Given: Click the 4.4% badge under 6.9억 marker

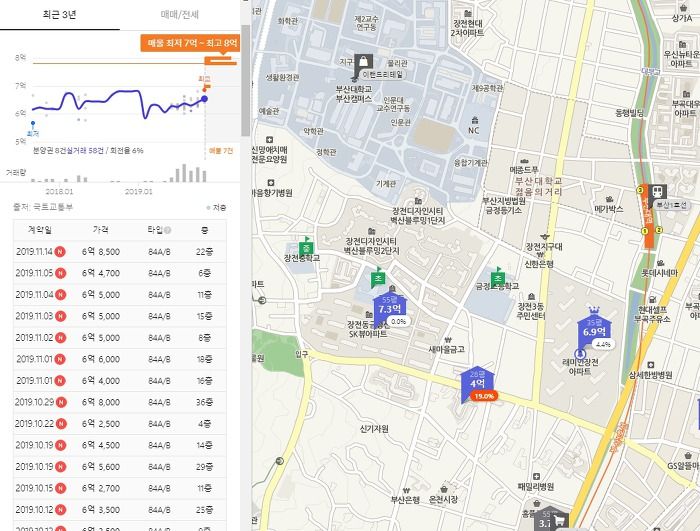Looking at the screenshot, I should (x=604, y=344).
